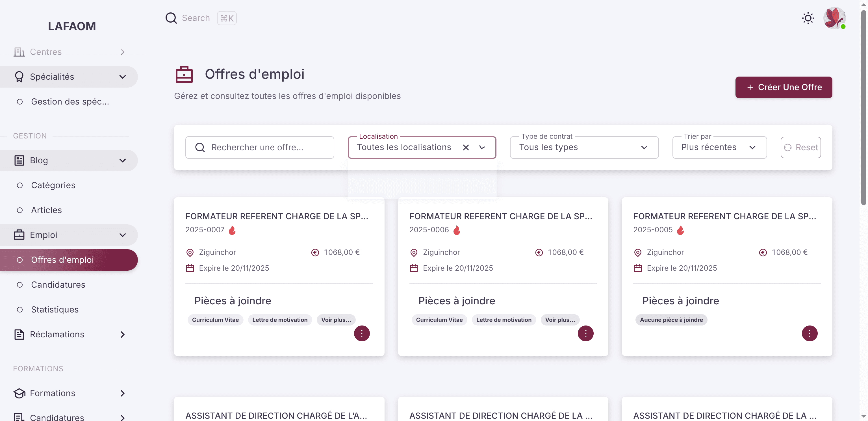This screenshot has width=868, height=421.
Task: Click Voir plus... on offer 2025-0006
Action: pyautogui.click(x=560, y=320)
